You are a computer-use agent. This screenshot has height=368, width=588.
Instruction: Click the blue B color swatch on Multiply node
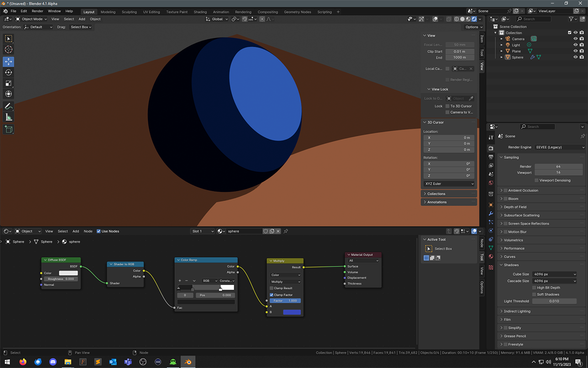coord(292,312)
